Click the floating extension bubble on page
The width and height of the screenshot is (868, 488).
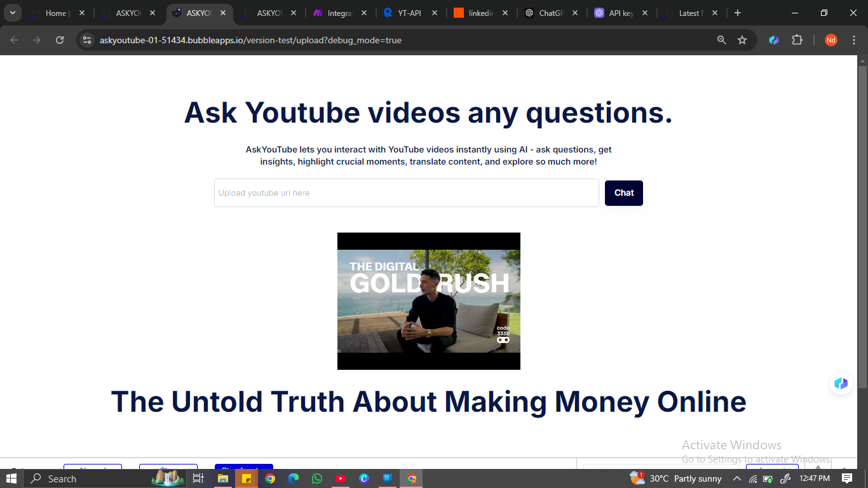click(x=841, y=383)
